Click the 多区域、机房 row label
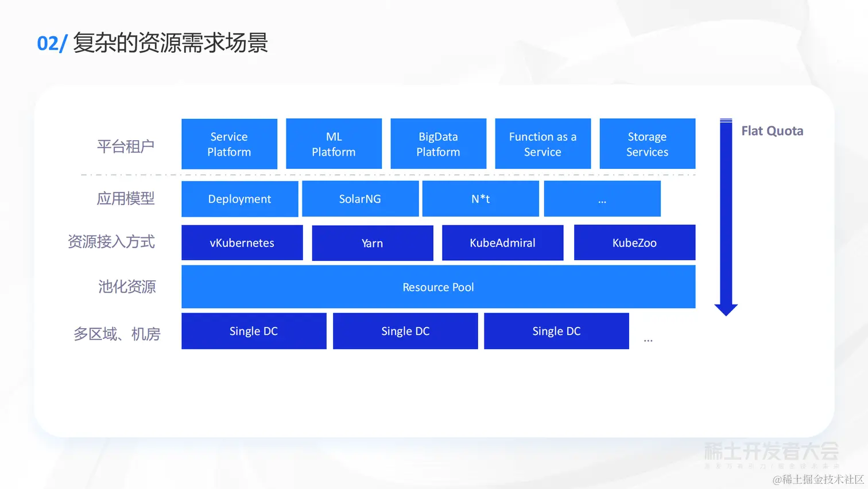 point(117,334)
